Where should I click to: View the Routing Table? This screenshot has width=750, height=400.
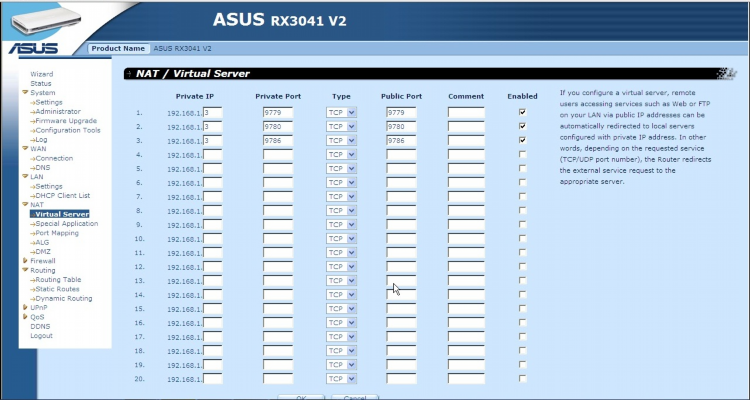(58, 280)
